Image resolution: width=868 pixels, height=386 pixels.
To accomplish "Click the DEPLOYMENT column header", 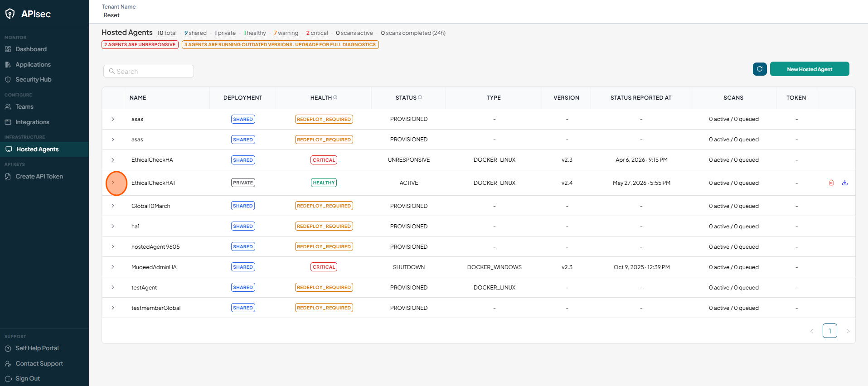I will [x=243, y=98].
